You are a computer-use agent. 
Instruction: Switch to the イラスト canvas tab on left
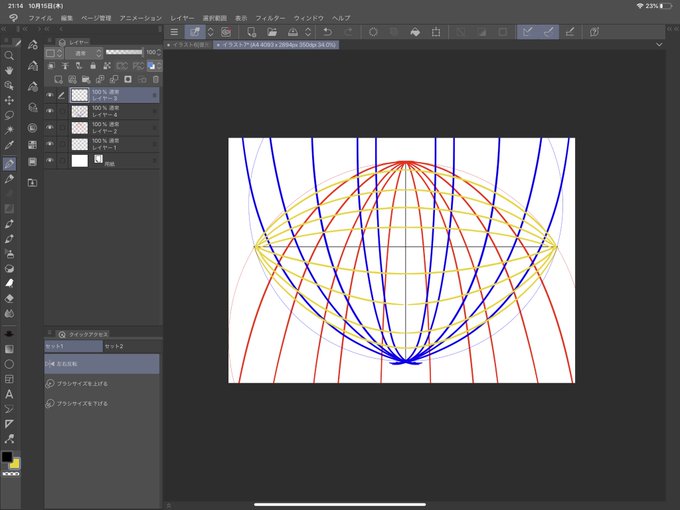pyautogui.click(x=188, y=45)
